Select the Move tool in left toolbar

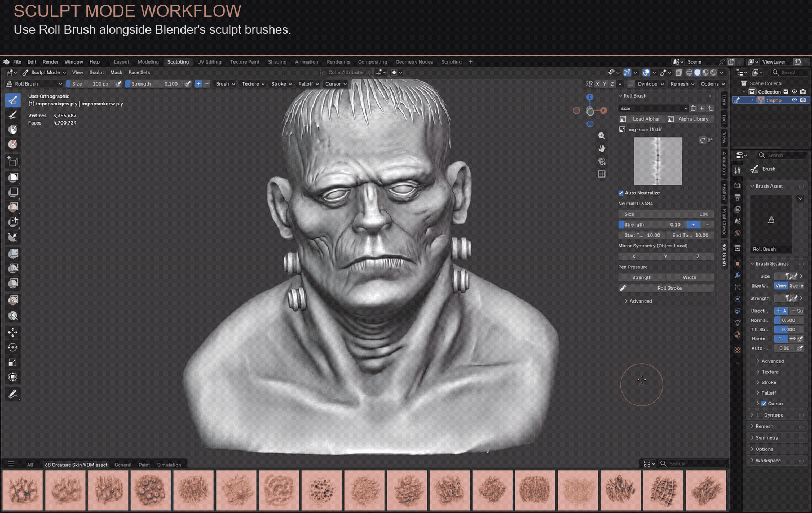[13, 333]
